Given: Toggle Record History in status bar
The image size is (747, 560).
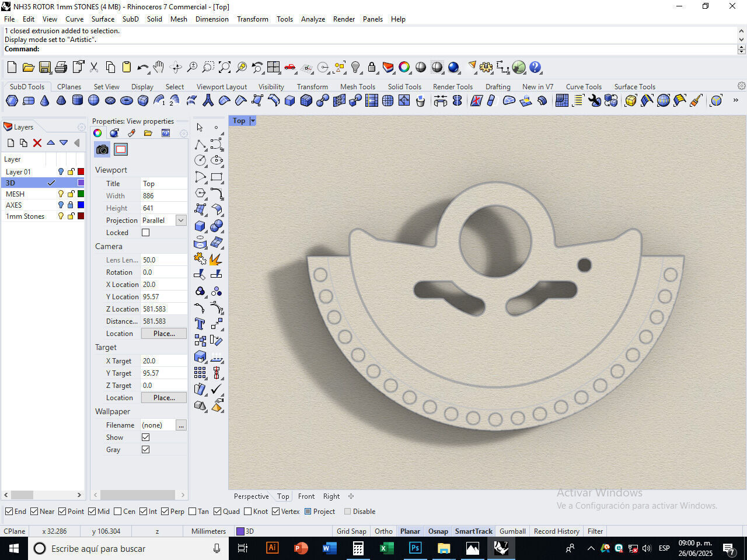Looking at the screenshot, I should [556, 531].
